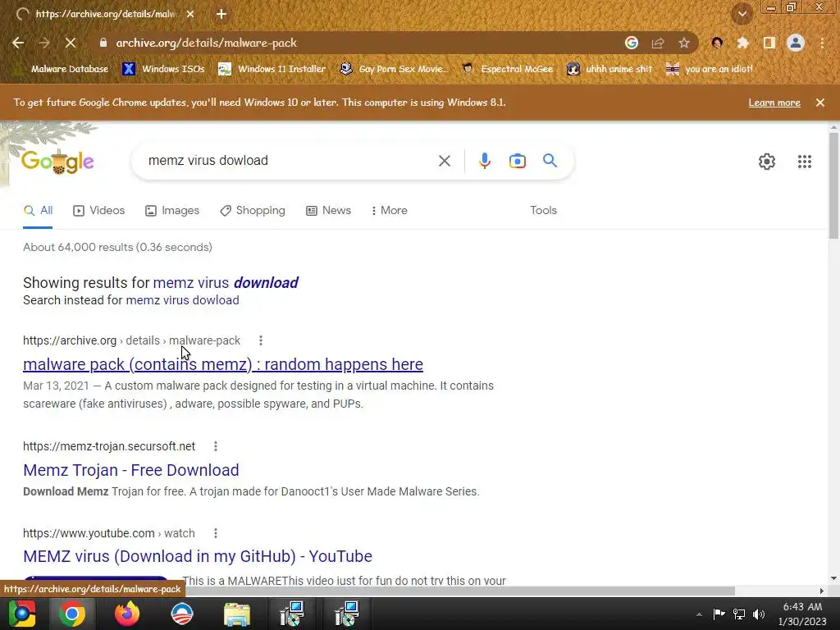Launch Firefox from taskbar
Image resolution: width=840 pixels, height=630 pixels.
[x=127, y=614]
